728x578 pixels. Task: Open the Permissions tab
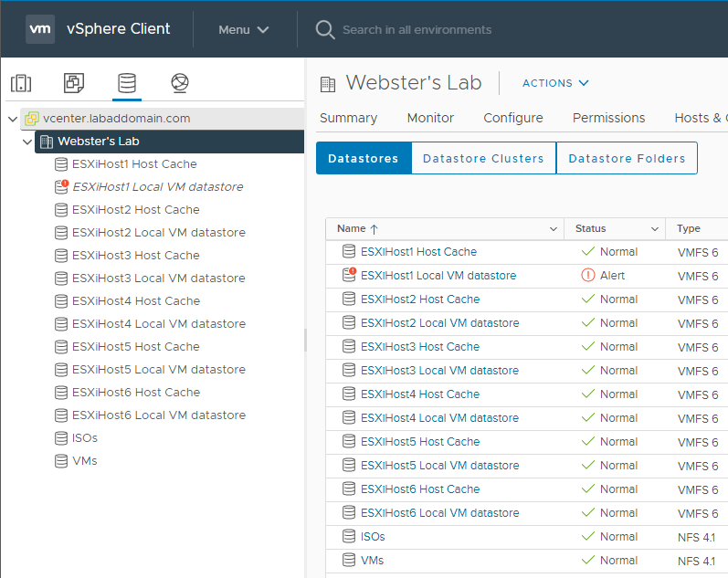608,118
